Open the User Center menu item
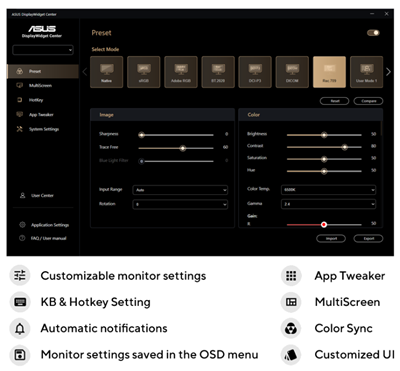Screen dimensions: 400x371 pyautogui.click(x=43, y=195)
